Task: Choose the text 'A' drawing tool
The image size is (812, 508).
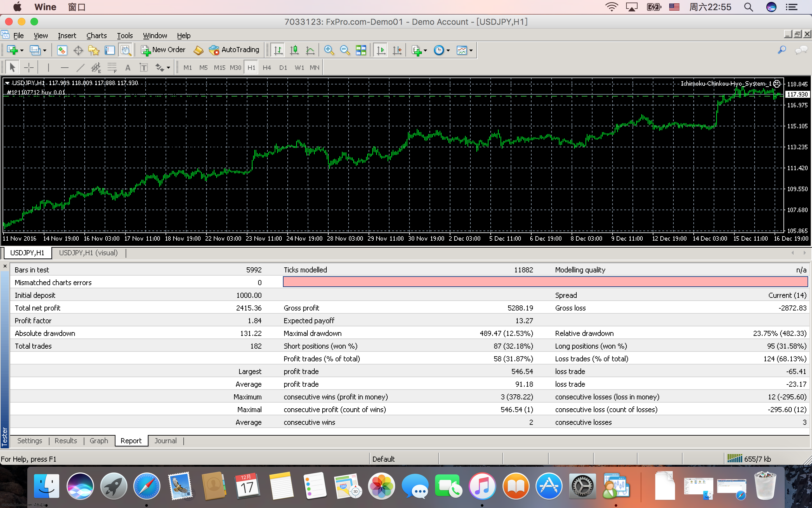Action: point(128,68)
